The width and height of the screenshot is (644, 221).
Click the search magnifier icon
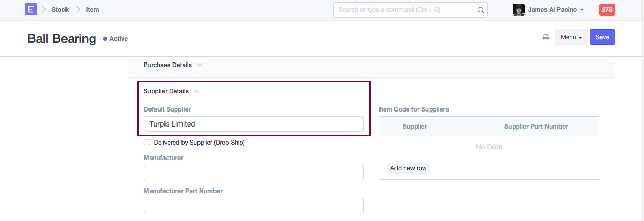481,10
